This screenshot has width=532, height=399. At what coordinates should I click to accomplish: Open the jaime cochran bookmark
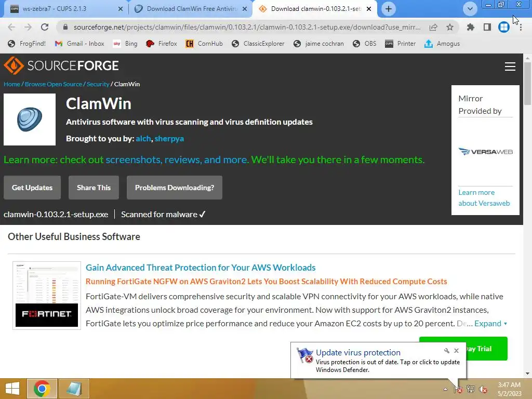(x=318, y=44)
